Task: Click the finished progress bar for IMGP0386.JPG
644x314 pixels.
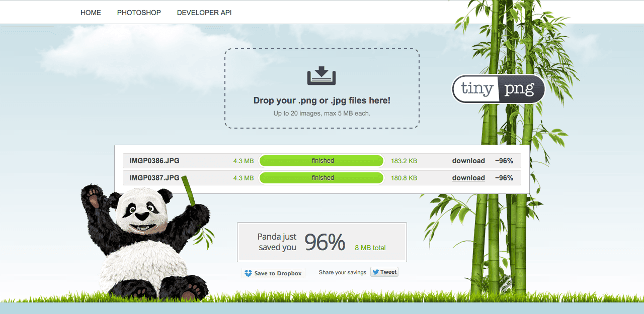Action: (x=322, y=161)
